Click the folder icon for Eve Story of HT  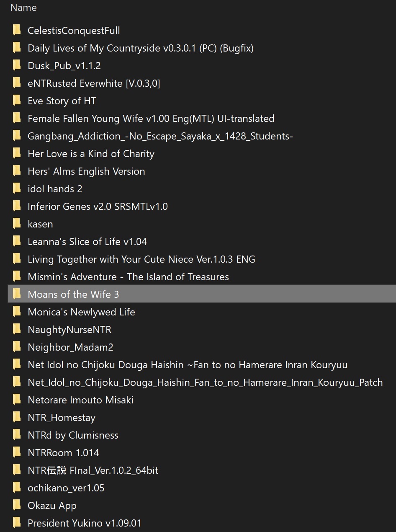click(17, 101)
